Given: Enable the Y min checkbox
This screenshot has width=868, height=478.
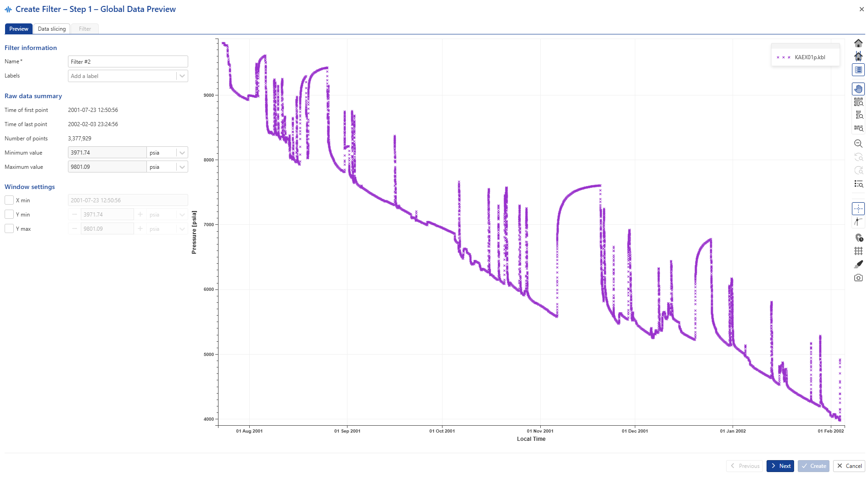Looking at the screenshot, I should click(x=9, y=215).
